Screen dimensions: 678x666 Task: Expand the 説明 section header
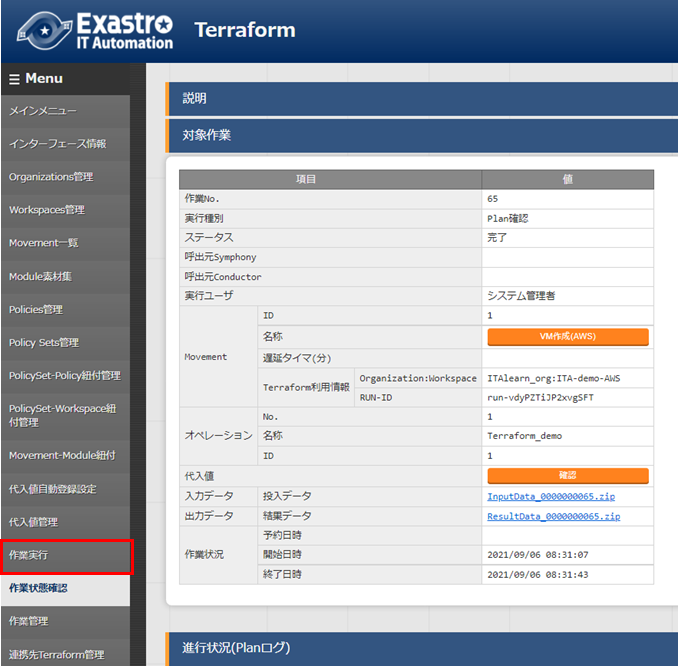[x=422, y=99]
